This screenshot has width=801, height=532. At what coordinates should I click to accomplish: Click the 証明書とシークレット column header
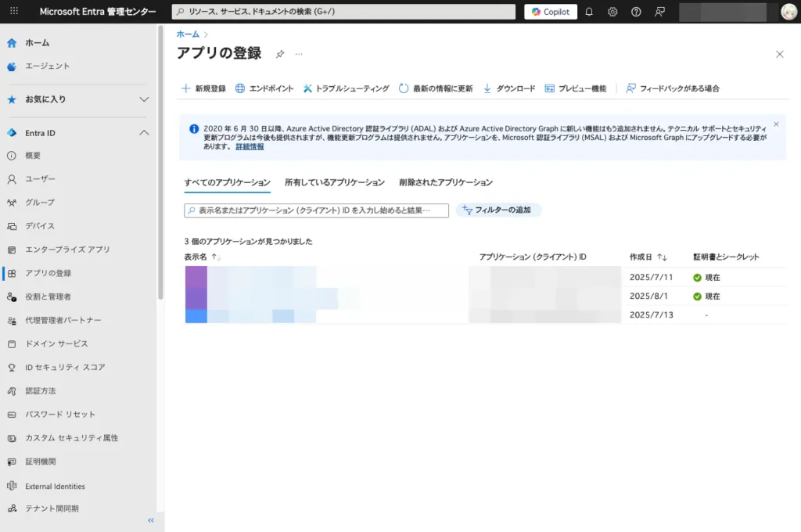726,257
